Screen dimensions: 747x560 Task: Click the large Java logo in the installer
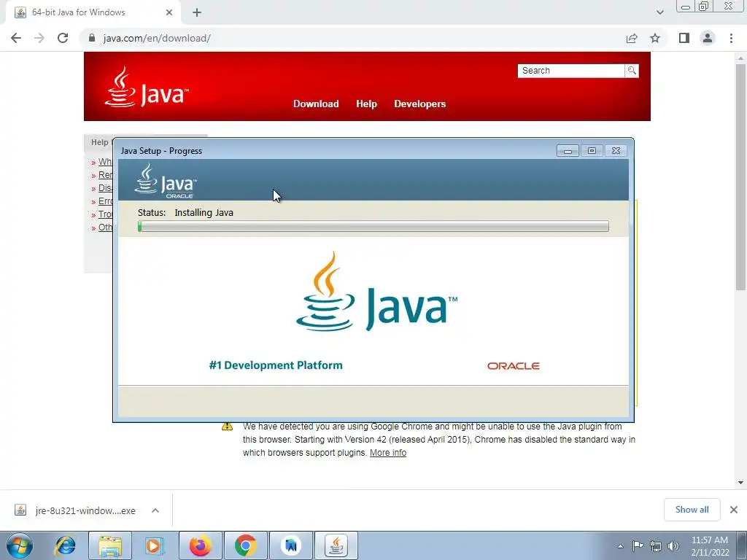coord(377,292)
